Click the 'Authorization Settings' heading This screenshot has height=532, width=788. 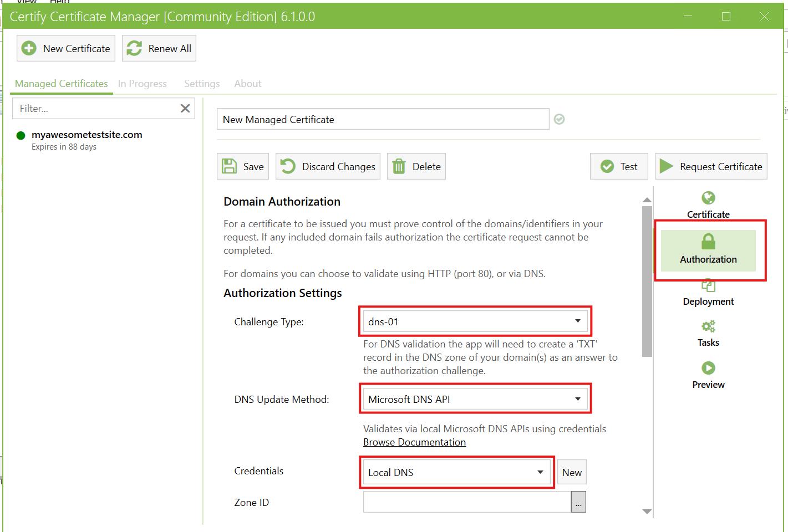[282, 293]
